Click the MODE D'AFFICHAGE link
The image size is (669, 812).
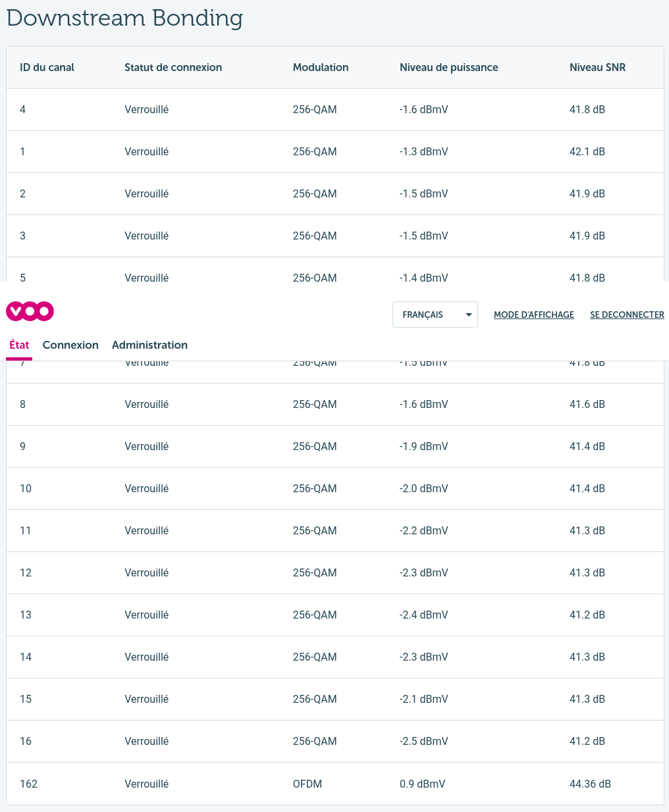click(x=533, y=315)
